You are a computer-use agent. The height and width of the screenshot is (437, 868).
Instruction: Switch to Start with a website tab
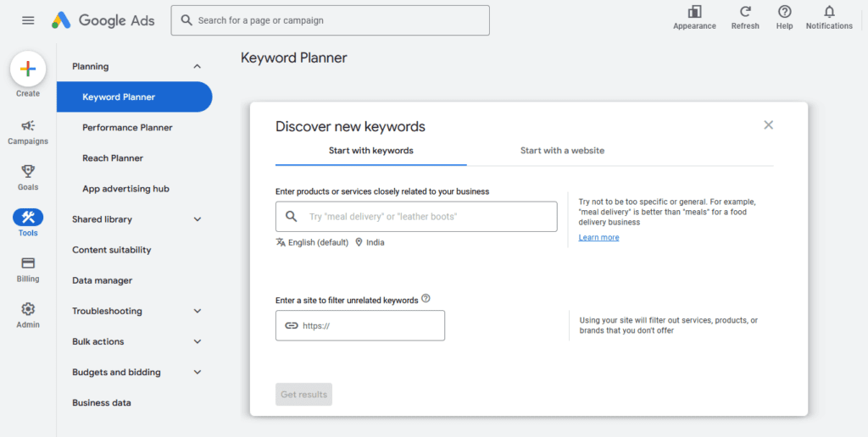[562, 151]
